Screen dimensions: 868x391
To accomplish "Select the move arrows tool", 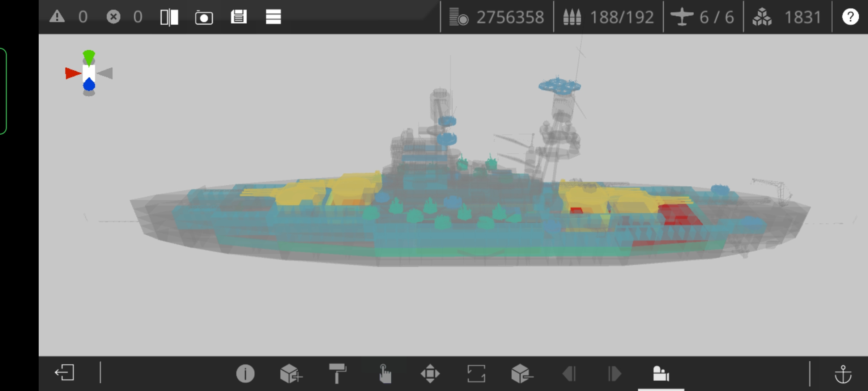I will click(430, 373).
